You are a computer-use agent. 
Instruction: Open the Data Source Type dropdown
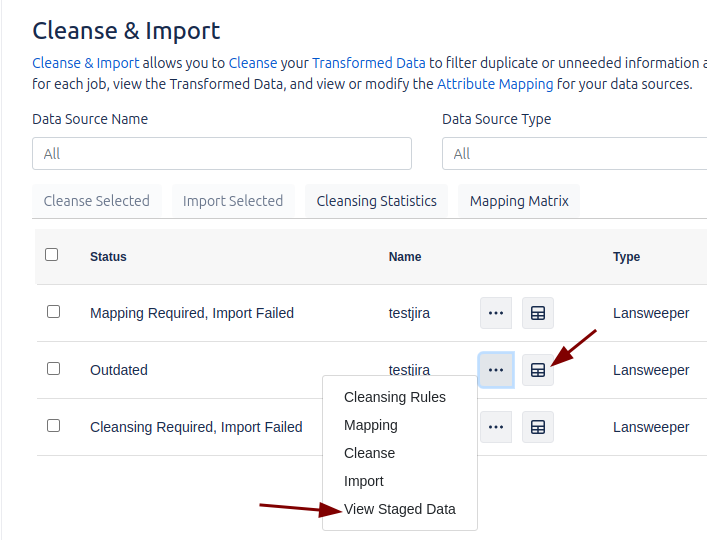coord(574,154)
